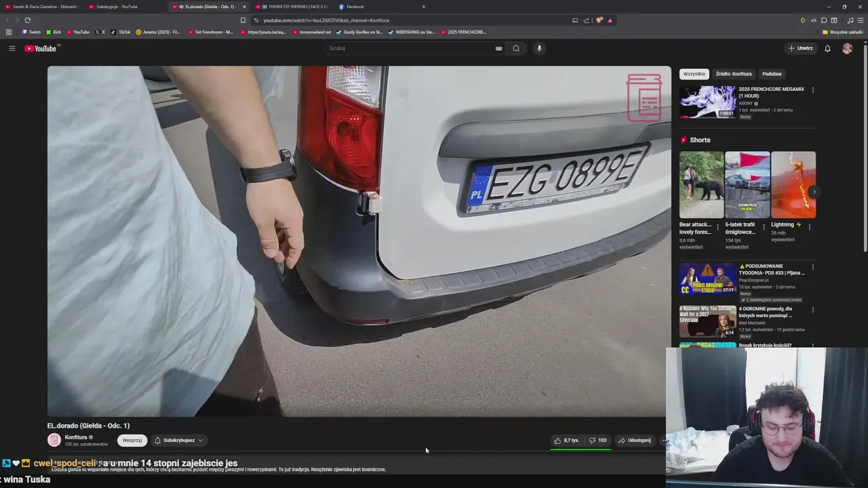The image size is (868, 488).
Task: Open the tomorrowland nxt bookmark
Action: pos(312,32)
